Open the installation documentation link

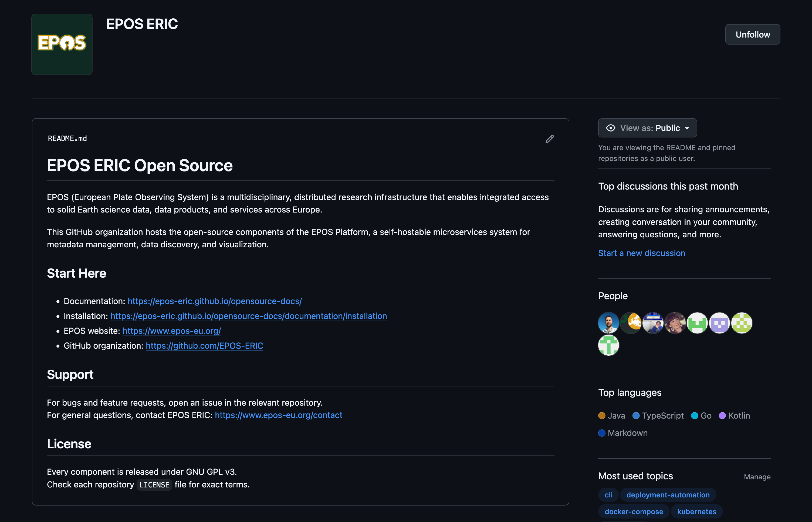pos(248,316)
